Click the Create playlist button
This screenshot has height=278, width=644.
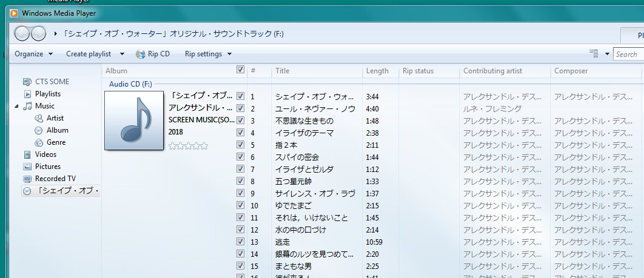89,54
